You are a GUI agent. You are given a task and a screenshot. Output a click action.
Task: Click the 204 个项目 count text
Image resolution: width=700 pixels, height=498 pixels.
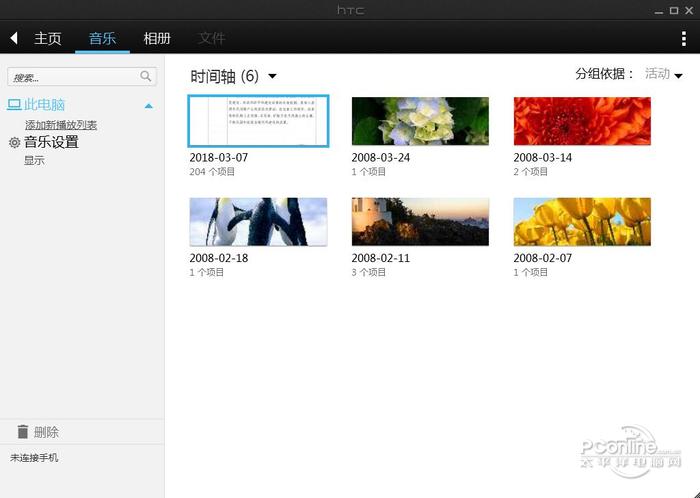click(x=212, y=172)
